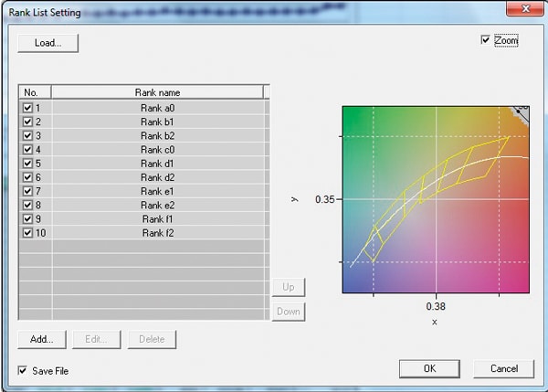Click the Edit... button

pyautogui.click(x=95, y=339)
